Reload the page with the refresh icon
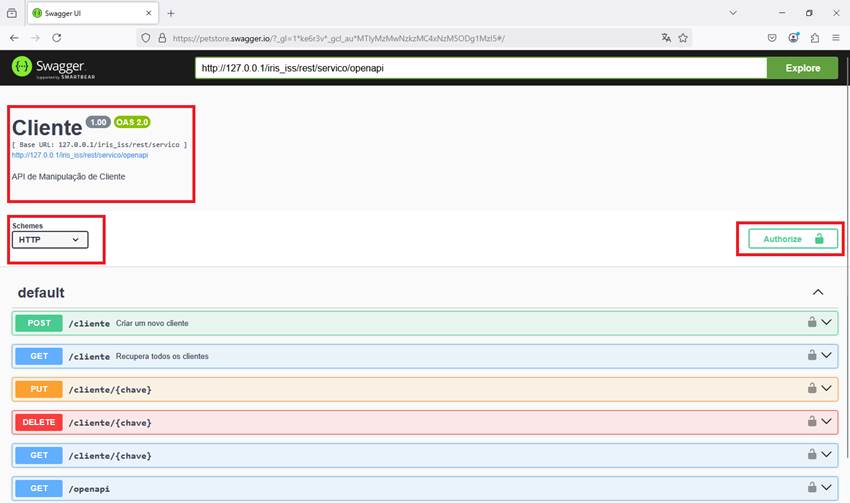Image resolution: width=850 pixels, height=503 pixels. click(x=57, y=37)
